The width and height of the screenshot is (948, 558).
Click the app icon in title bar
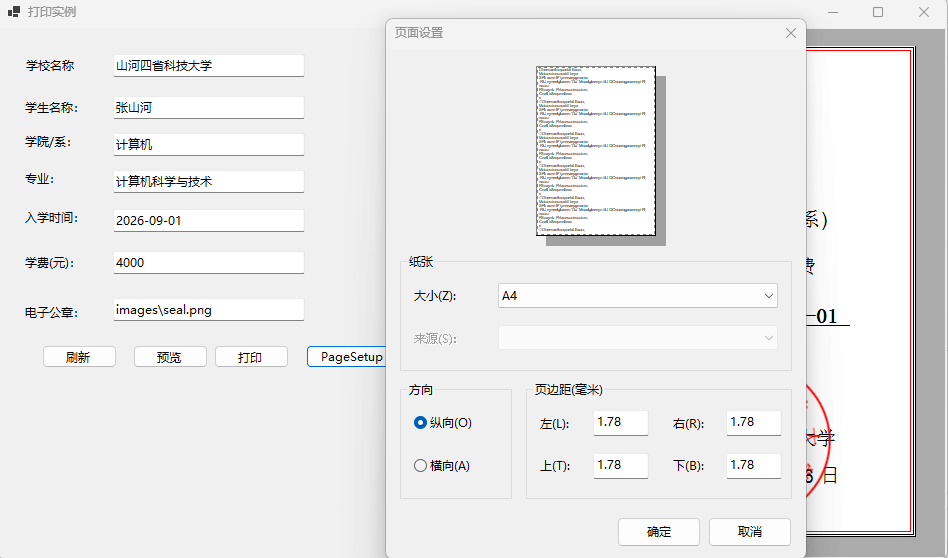pyautogui.click(x=13, y=11)
